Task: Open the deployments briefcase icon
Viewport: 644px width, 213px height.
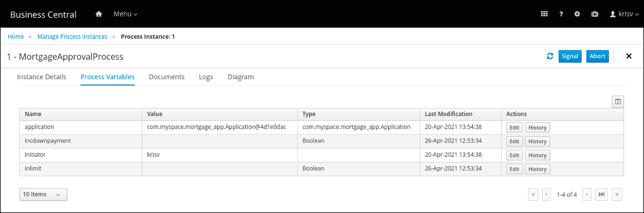Action: 594,14
